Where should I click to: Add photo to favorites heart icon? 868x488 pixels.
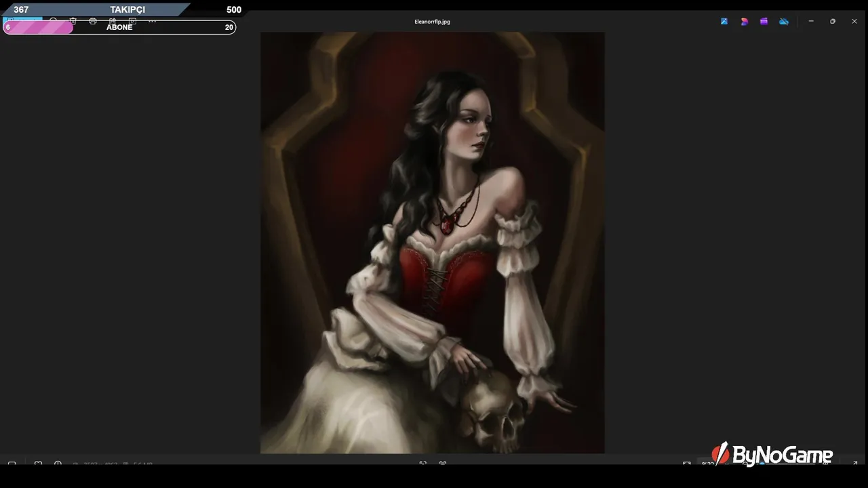coord(38,464)
